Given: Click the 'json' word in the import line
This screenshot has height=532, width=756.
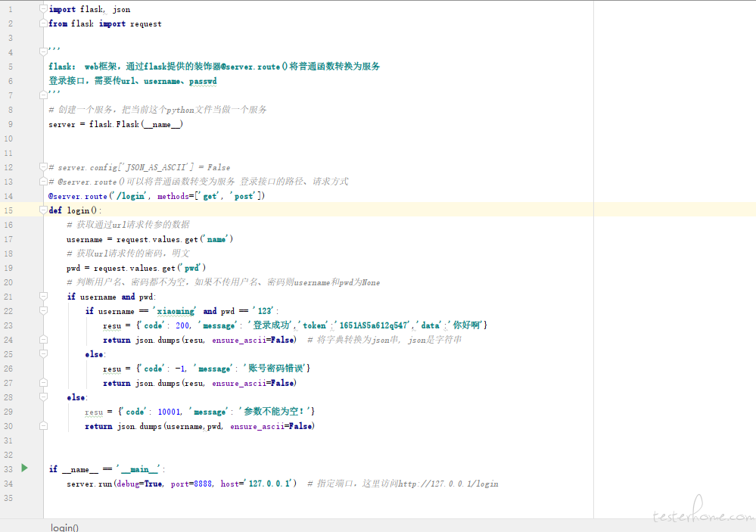Looking at the screenshot, I should click(x=122, y=10).
